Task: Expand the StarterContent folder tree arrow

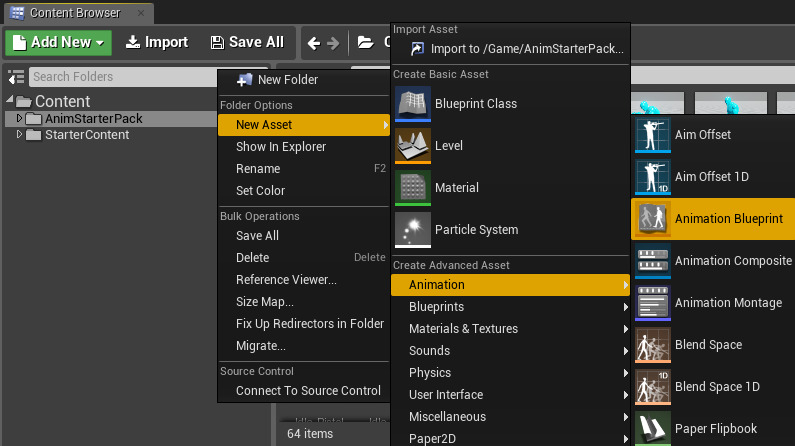Action: pyautogui.click(x=19, y=135)
